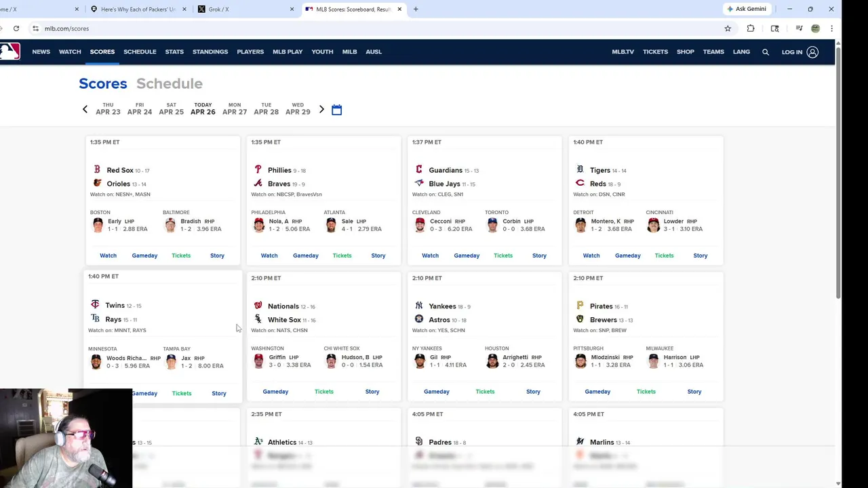Click the Ask Gemini button

(x=747, y=9)
